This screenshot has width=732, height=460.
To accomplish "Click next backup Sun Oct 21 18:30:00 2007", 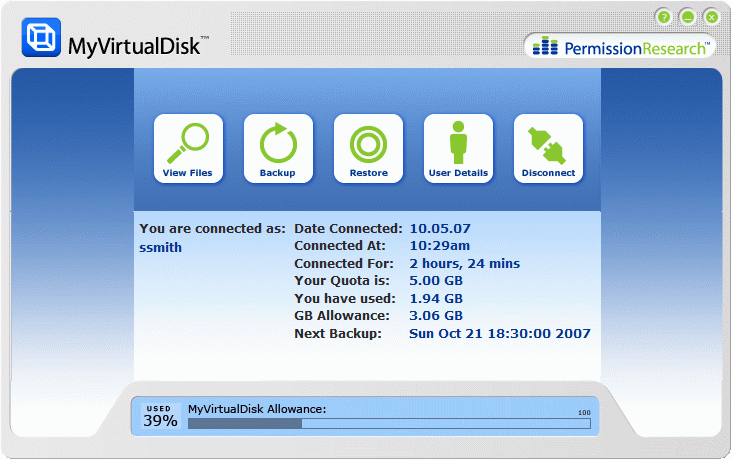I will [x=500, y=333].
